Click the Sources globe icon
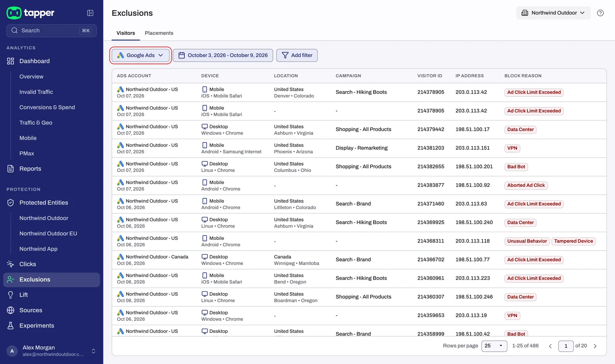 point(11,310)
